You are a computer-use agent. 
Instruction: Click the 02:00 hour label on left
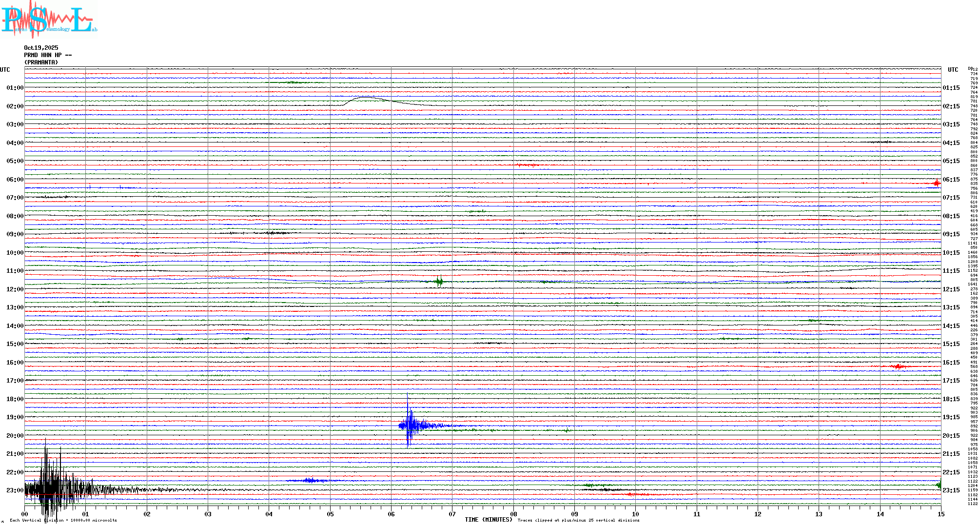[15, 106]
